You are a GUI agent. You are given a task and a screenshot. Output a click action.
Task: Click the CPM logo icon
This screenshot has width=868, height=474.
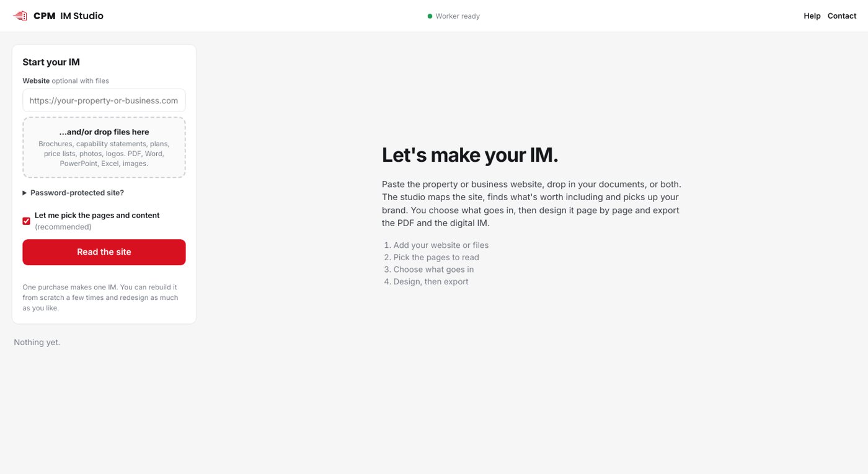[20, 16]
